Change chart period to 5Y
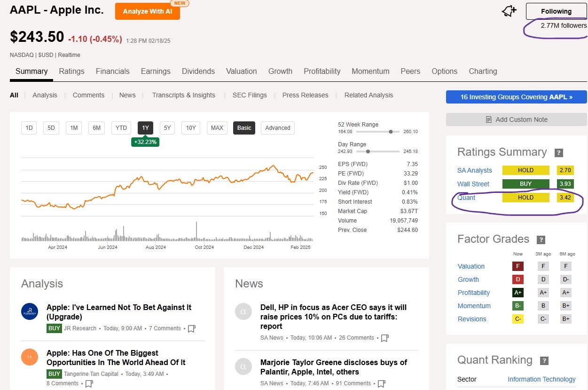Viewport: 588px width, 390px height. [x=167, y=127]
